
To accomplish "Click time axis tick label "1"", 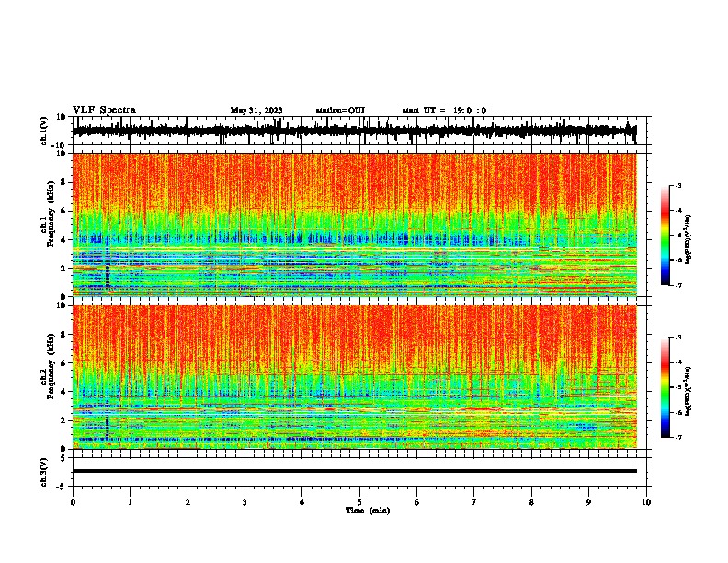I will click(130, 502).
